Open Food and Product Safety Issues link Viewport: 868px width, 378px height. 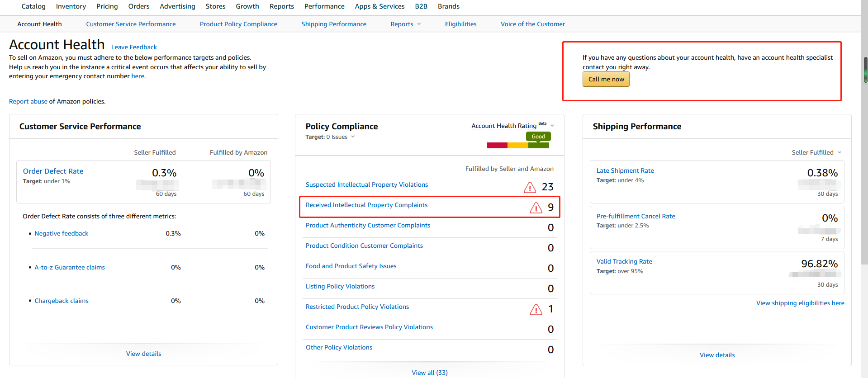pyautogui.click(x=351, y=266)
